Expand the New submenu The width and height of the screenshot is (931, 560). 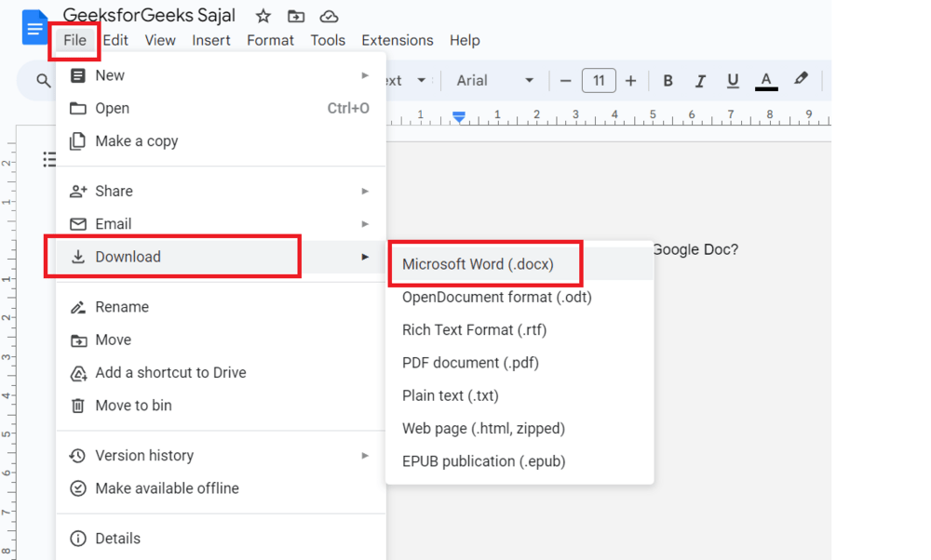click(221, 75)
